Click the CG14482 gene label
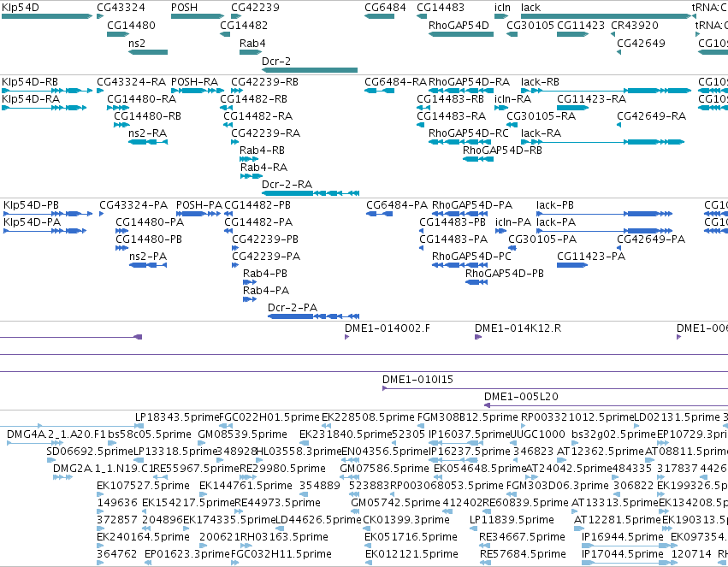Screen dimensions: 728x567 pos(244,25)
